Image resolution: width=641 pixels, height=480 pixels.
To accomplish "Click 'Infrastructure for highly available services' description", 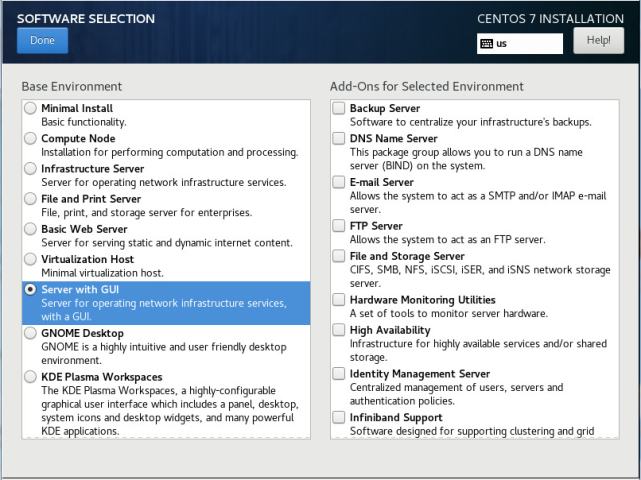I will tap(478, 350).
